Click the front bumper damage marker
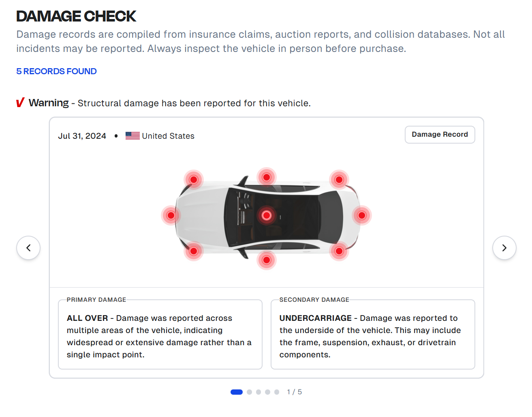The width and height of the screenshot is (532, 417). (171, 215)
